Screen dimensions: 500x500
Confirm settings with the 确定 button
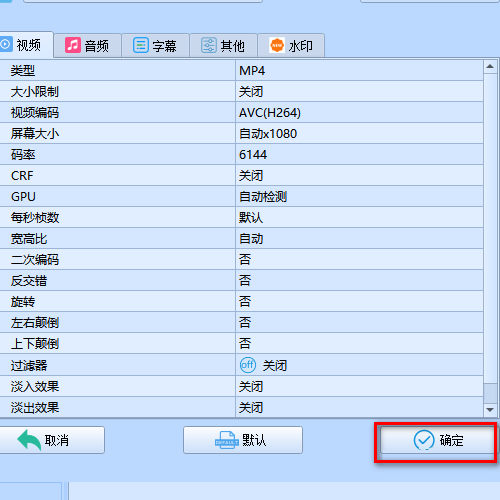[x=437, y=440]
